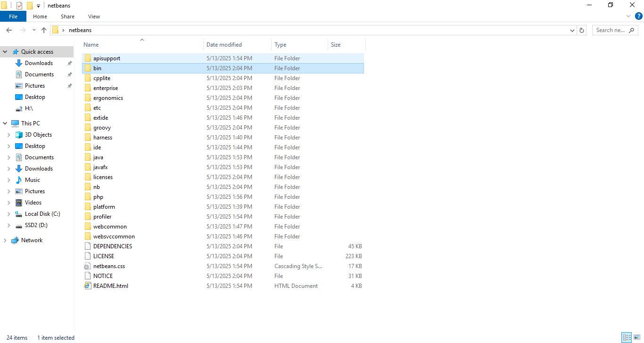644x343 pixels.
Task: Select the websvccommon folder name
Action: [114, 237]
